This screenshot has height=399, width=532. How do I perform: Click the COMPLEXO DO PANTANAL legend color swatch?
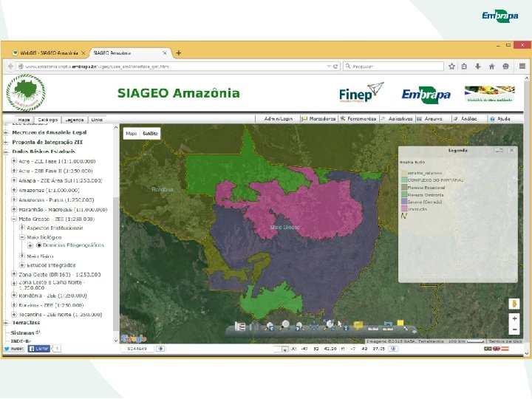click(403, 180)
